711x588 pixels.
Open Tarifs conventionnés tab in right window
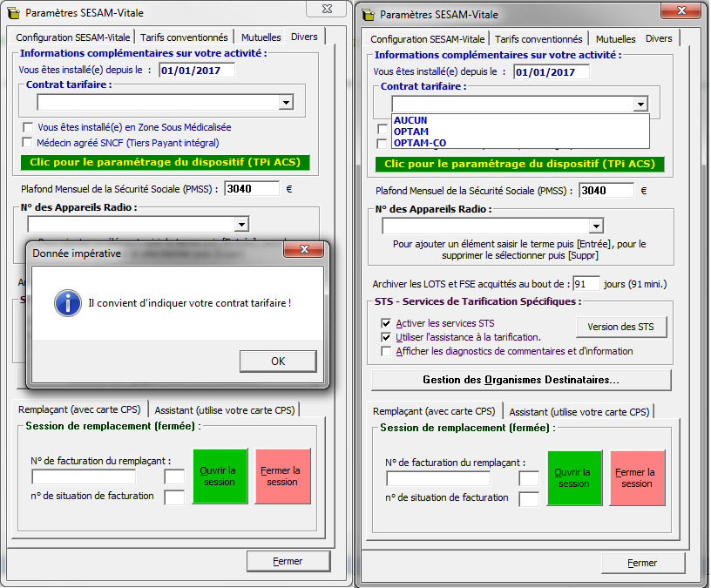click(x=538, y=39)
